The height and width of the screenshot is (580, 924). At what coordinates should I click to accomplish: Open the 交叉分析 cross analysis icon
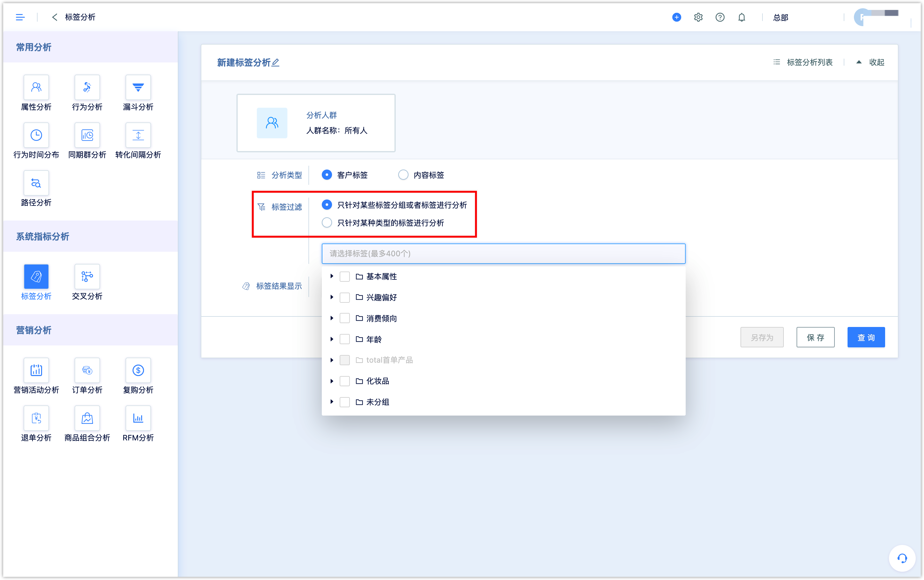click(x=87, y=277)
